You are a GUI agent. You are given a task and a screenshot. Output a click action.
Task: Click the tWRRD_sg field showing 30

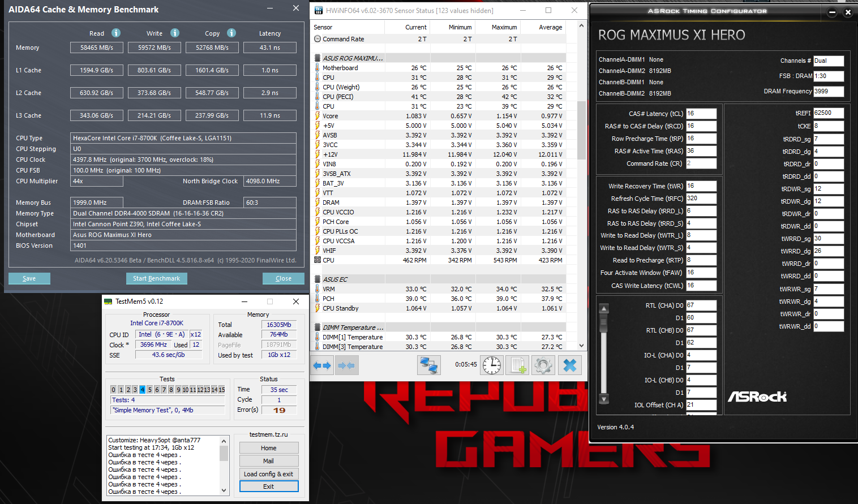coord(829,239)
